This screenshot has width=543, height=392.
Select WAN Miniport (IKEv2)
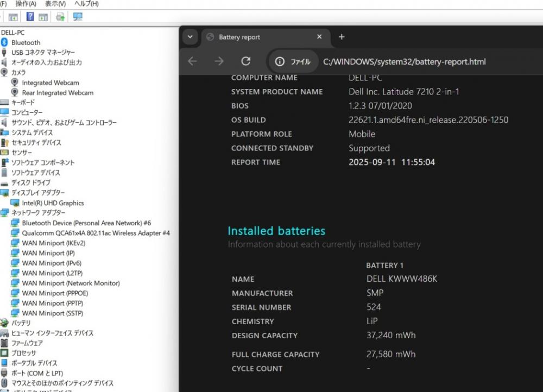coord(54,243)
